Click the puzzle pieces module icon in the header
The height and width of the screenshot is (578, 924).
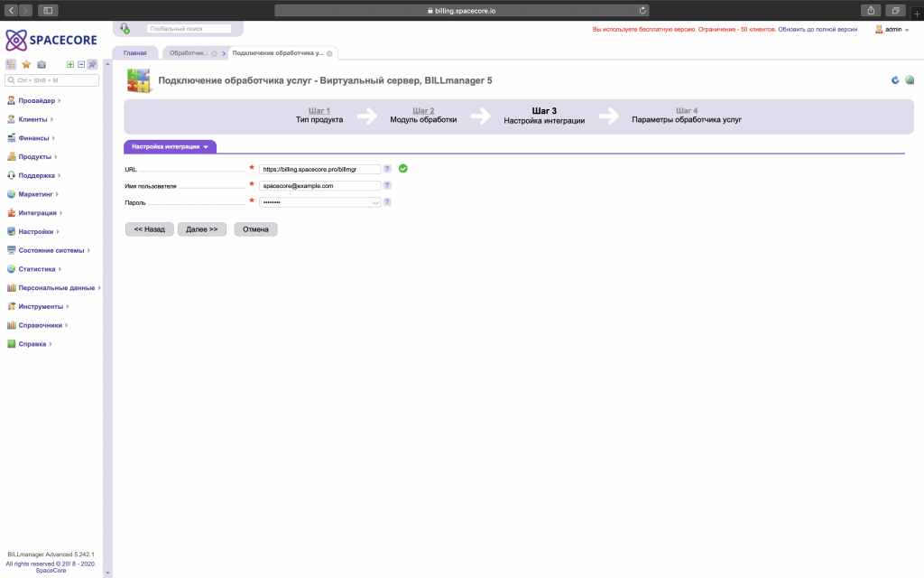[x=139, y=80]
